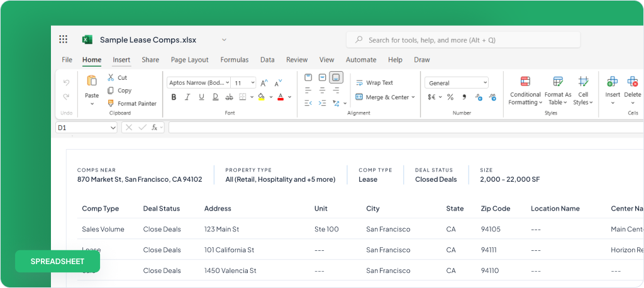Viewport: 644px width, 288px height.
Task: Apply red font color
Action: tap(280, 97)
